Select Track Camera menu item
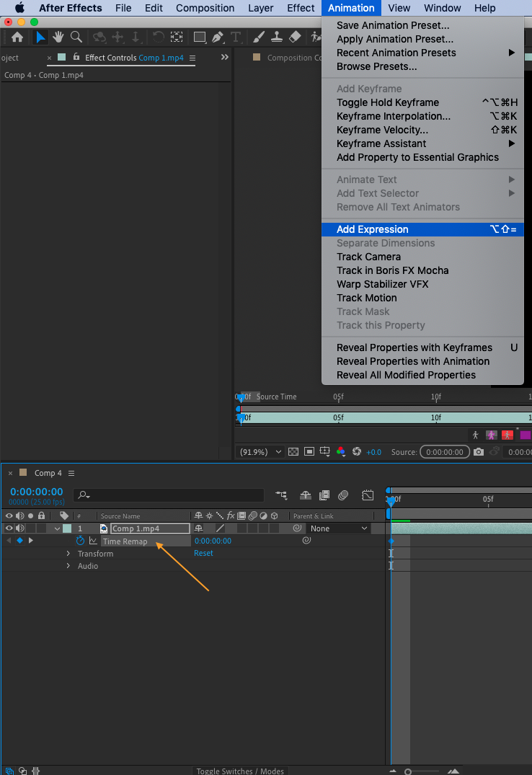532x775 pixels. pos(368,257)
